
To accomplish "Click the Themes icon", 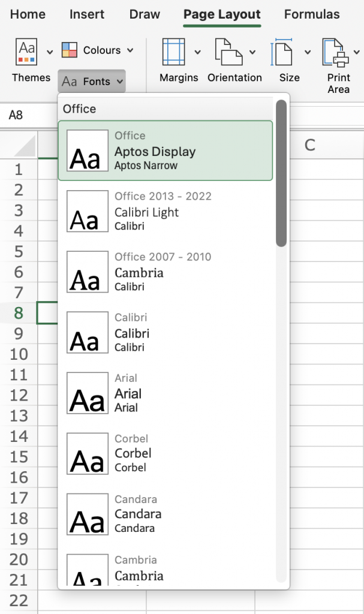I will (26, 52).
